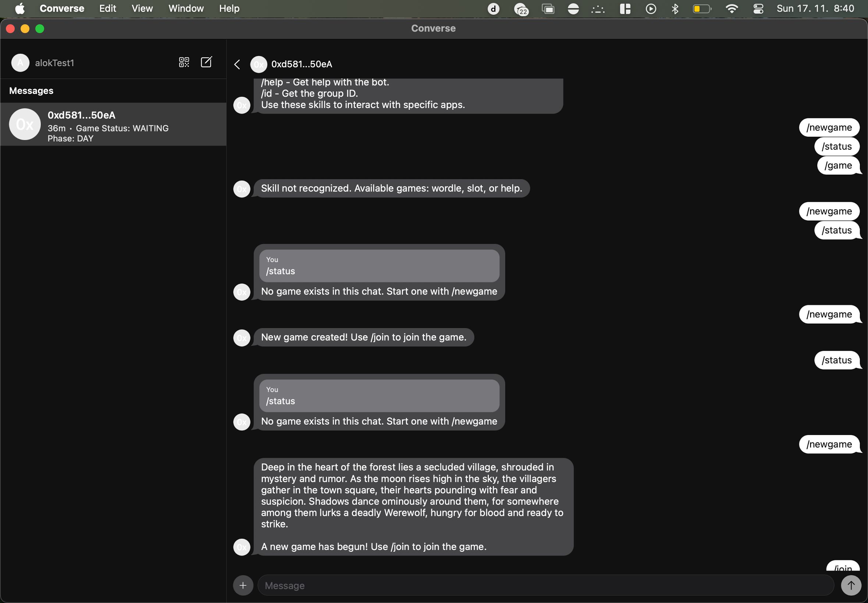Image resolution: width=868 pixels, height=603 pixels.
Task: Click the 0x581...50eA profile avatar
Action: point(259,64)
